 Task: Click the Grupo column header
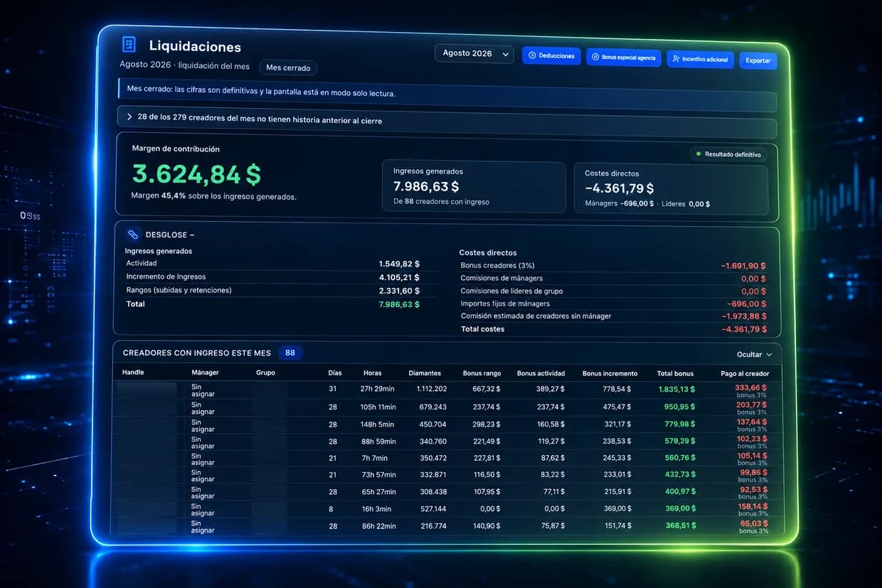click(x=265, y=373)
